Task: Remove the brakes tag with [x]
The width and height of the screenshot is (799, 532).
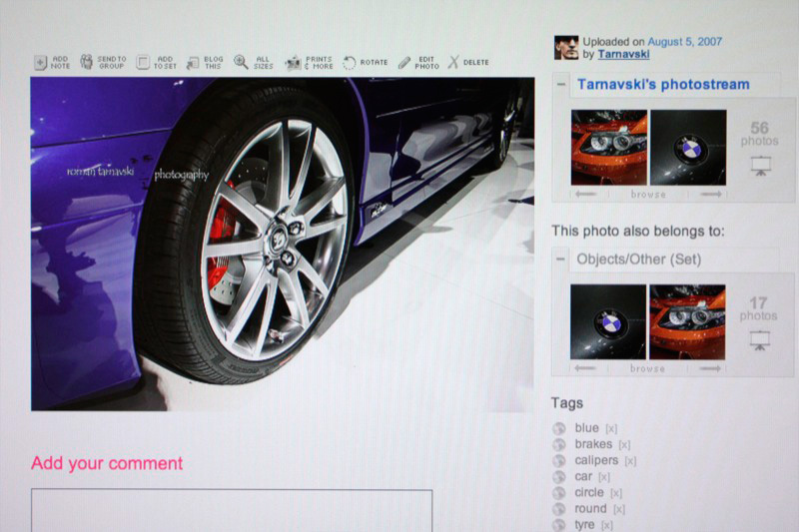Action: coord(624,445)
